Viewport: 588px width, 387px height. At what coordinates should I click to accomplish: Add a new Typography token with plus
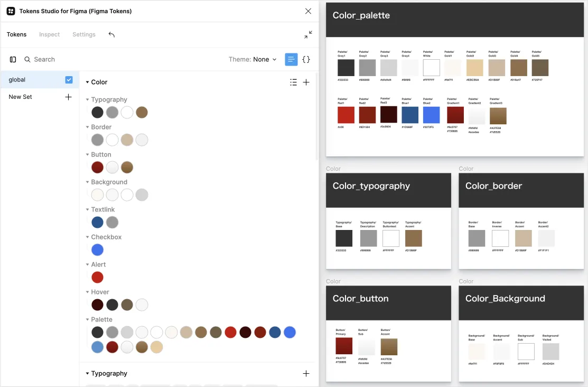point(306,373)
